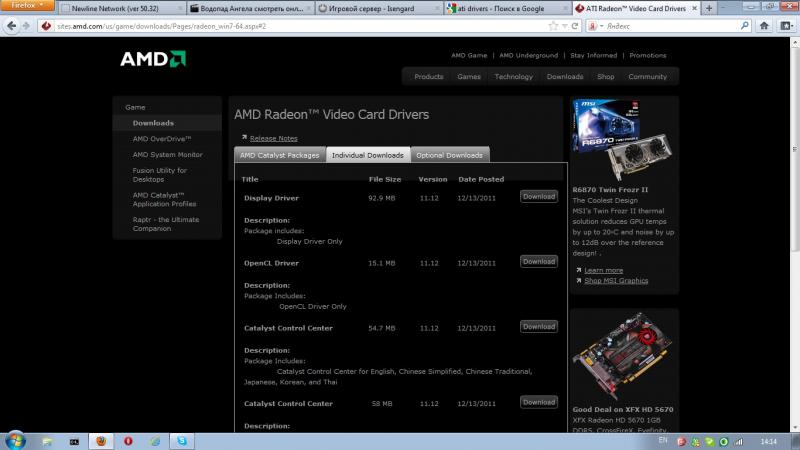The height and width of the screenshot is (450, 800).
Task: Open the bookmarks menu button
Action: point(786,26)
